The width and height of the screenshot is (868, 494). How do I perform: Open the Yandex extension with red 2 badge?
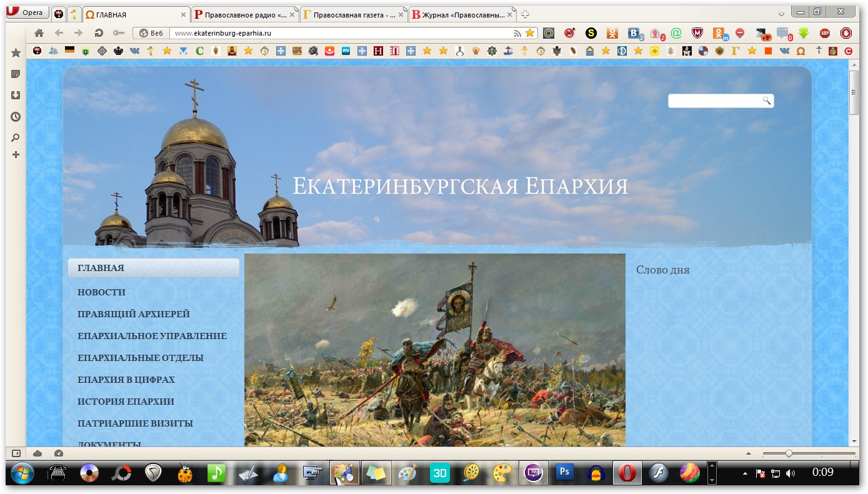pyautogui.click(x=657, y=33)
